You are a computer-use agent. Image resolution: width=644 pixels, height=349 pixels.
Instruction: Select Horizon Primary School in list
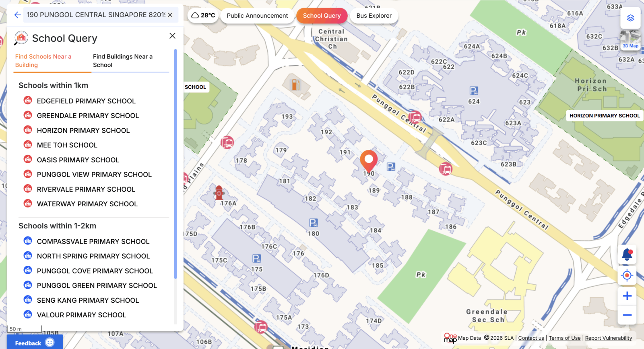(x=83, y=131)
